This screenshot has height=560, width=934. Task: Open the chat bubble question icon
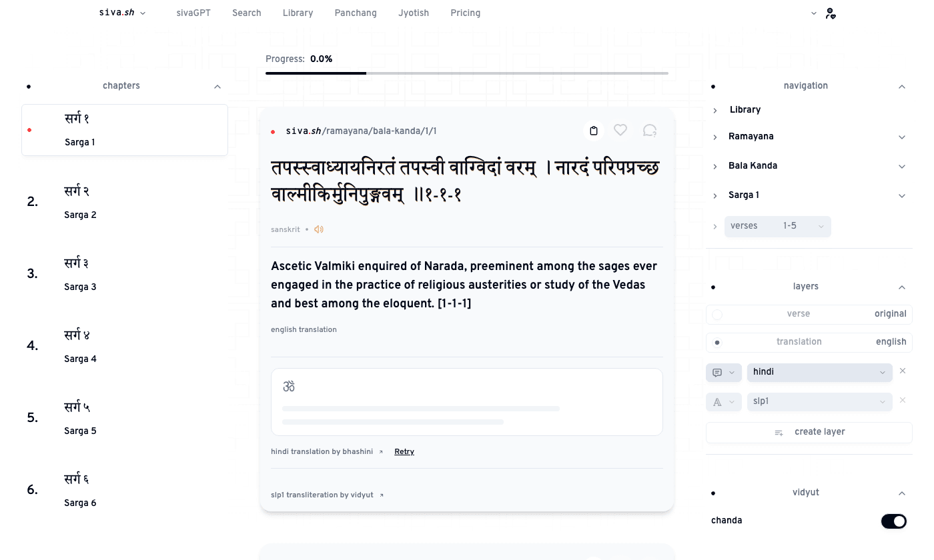(650, 131)
